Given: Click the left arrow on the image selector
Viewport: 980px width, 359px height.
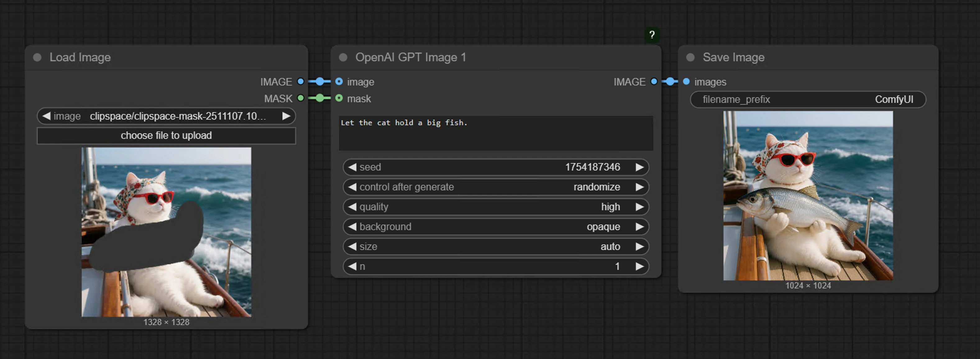Looking at the screenshot, I should click(x=47, y=116).
